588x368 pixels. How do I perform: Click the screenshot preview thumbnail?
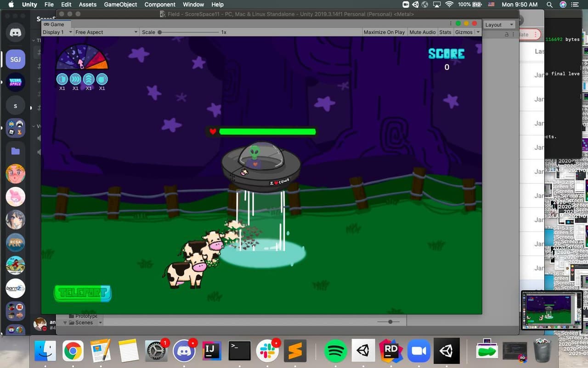552,310
